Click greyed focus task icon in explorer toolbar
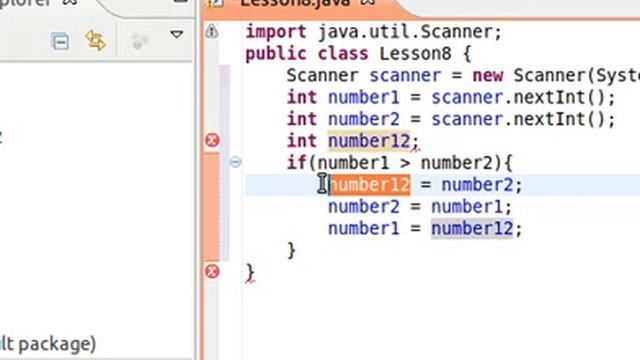Image resolution: width=640 pixels, height=360 pixels. click(x=139, y=41)
